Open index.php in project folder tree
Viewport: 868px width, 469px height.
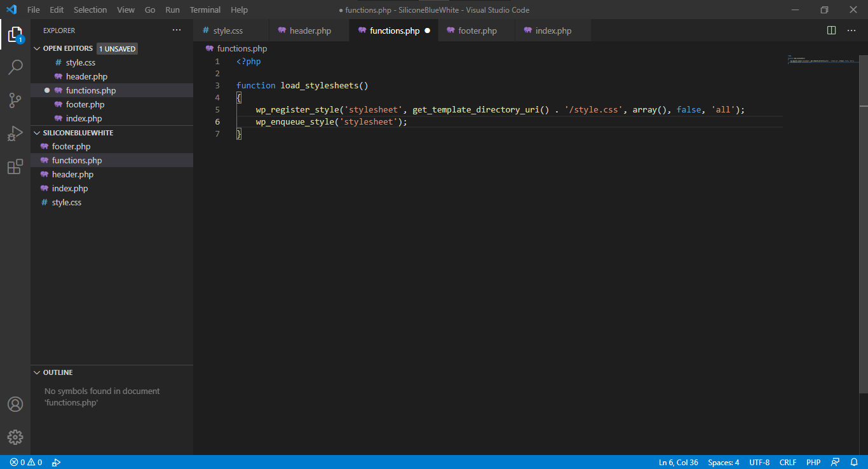tap(112, 188)
